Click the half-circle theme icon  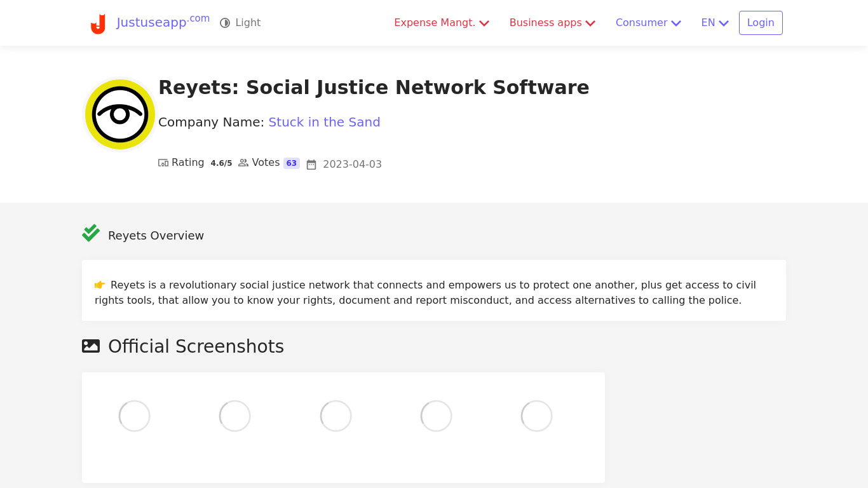point(225,23)
